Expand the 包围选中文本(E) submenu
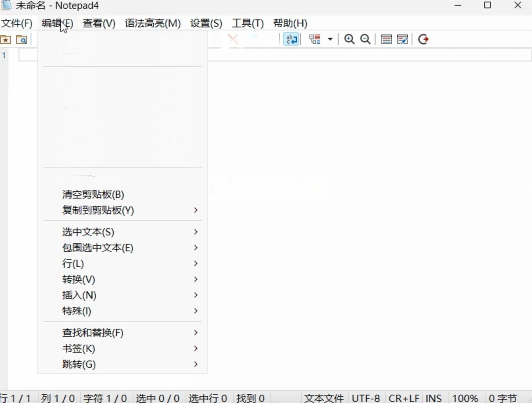Screen dimensions: 532x403 (123, 248)
